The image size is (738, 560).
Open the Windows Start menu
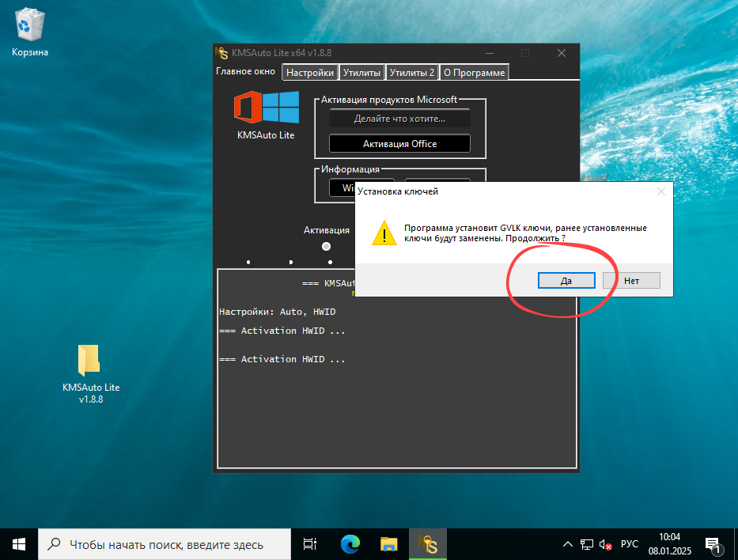(19, 544)
